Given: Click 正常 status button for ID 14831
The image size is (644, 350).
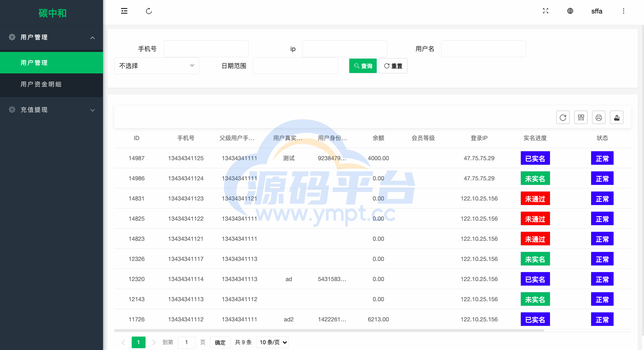Looking at the screenshot, I should [x=602, y=198].
